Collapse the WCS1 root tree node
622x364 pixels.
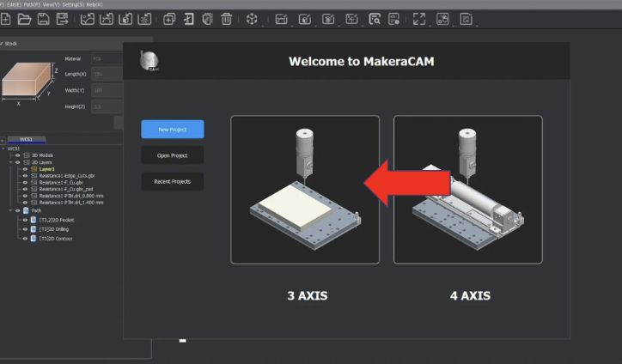(3, 148)
